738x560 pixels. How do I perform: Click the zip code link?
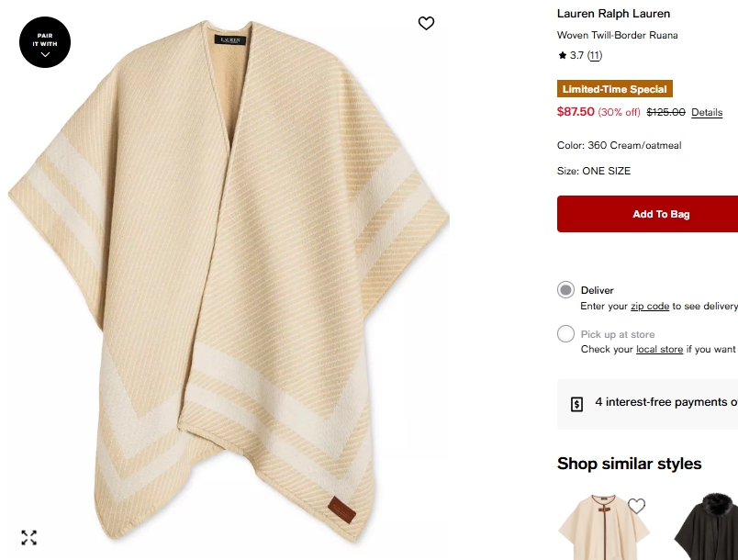[x=650, y=306]
